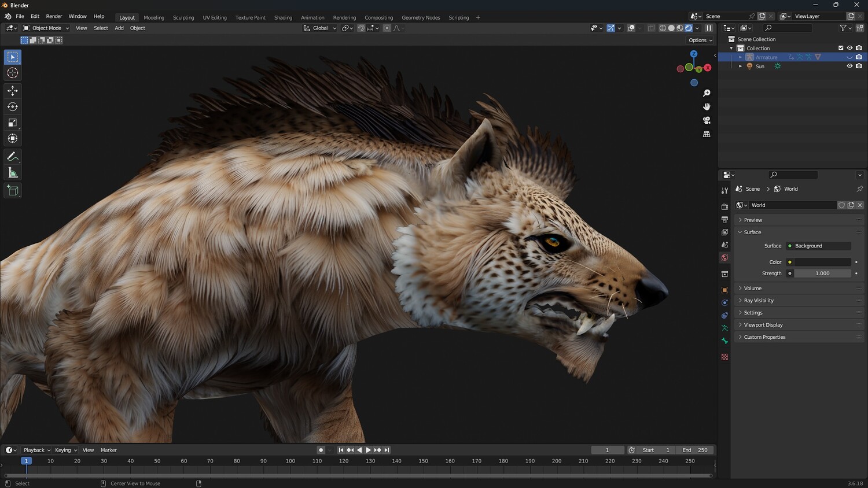Screen dimensions: 868x488
Task: Toggle camera view in the viewport
Action: 707,120
